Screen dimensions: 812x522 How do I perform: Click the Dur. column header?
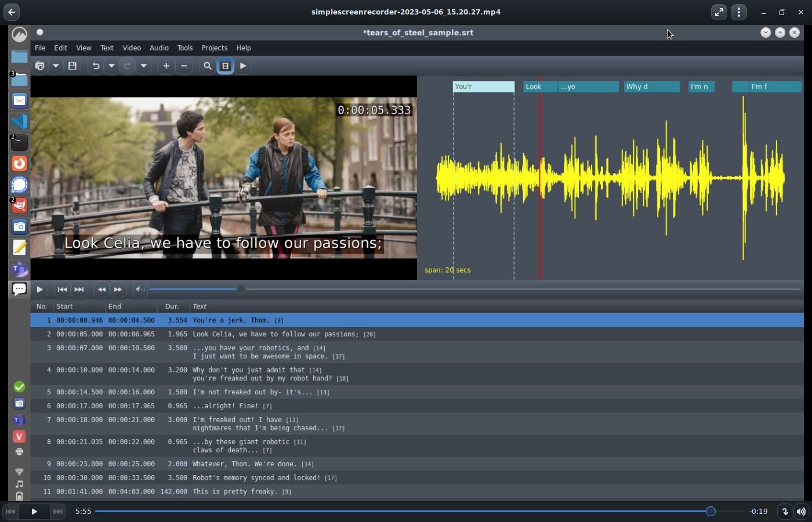click(x=173, y=306)
